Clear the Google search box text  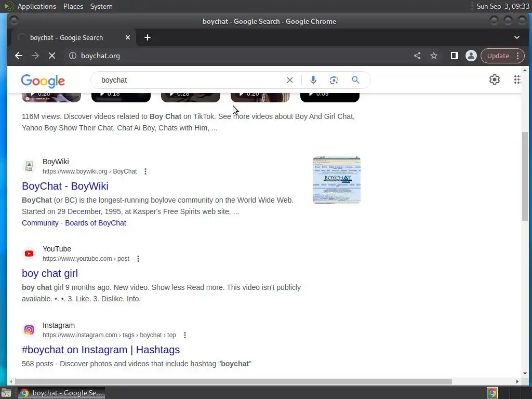pyautogui.click(x=290, y=80)
